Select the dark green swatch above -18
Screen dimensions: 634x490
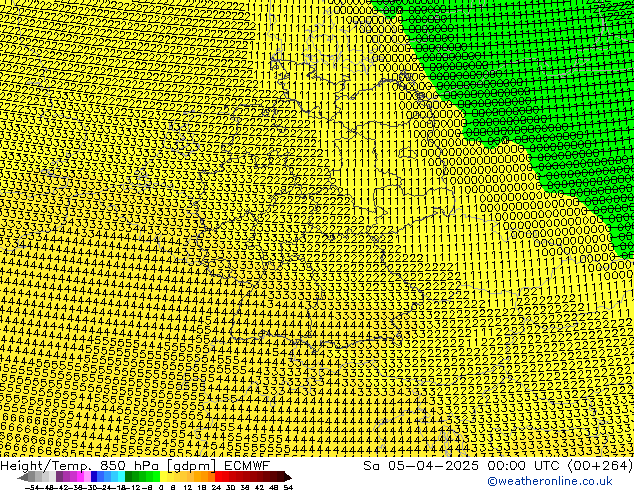(129, 476)
